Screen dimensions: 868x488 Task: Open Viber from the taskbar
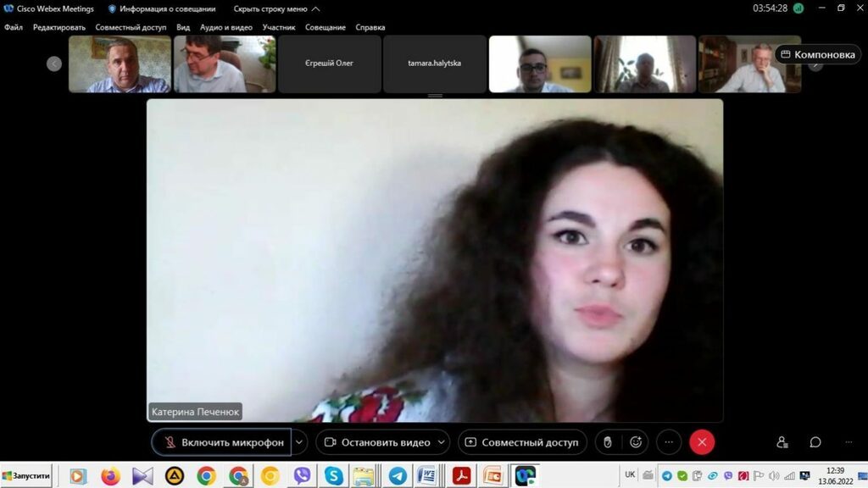(x=302, y=476)
